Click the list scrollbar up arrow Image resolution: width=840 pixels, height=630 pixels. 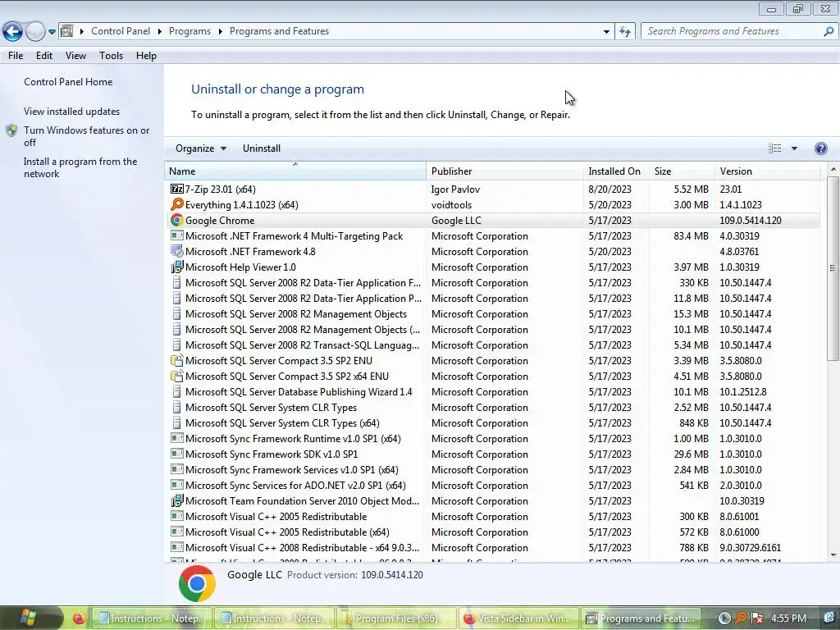(x=833, y=169)
